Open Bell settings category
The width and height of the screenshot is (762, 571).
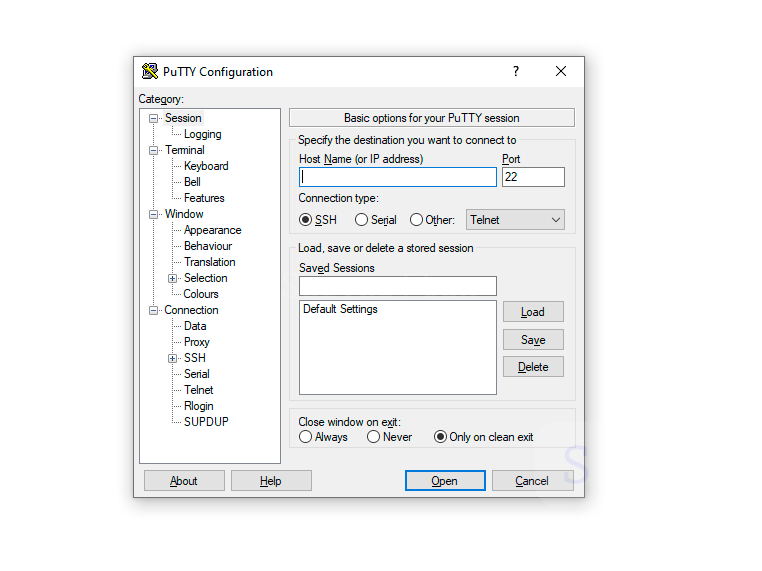point(192,182)
